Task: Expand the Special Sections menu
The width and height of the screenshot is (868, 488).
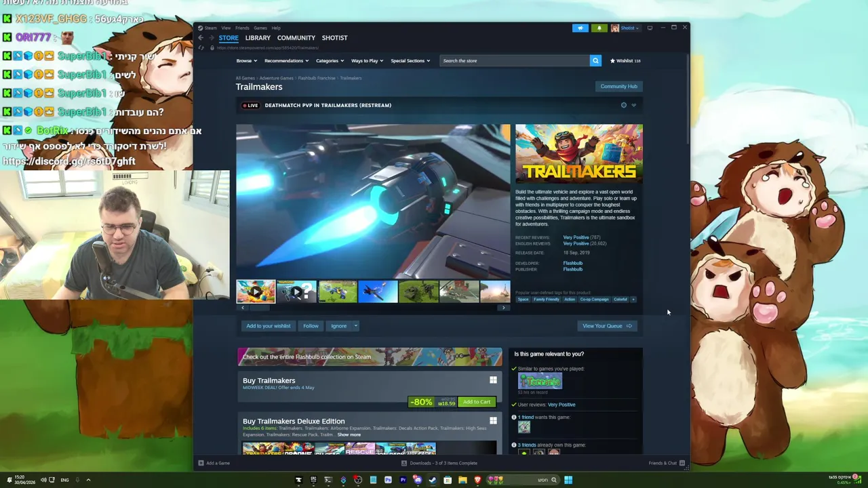Action: click(410, 60)
